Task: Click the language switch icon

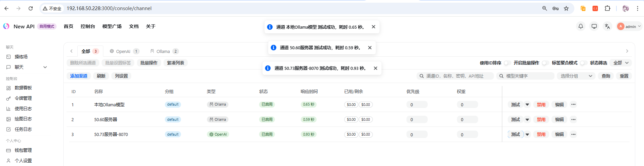Action: [x=607, y=26]
